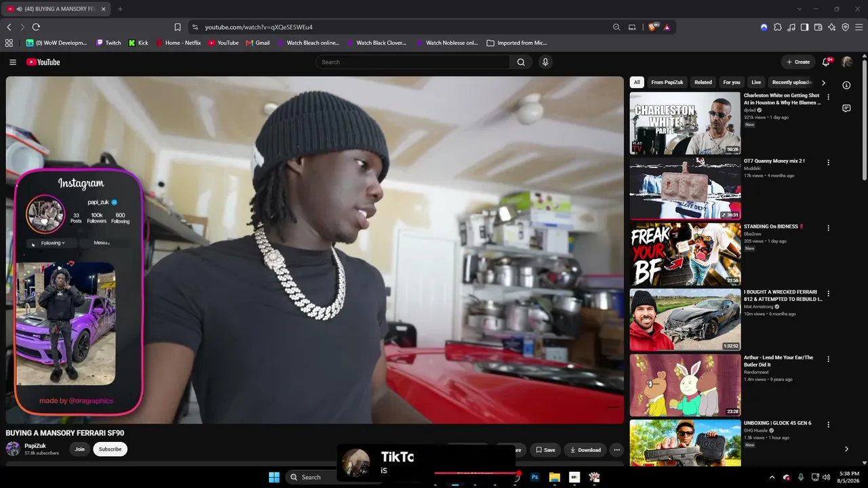
Task: Open the taskbar volume control
Action: coord(827,477)
